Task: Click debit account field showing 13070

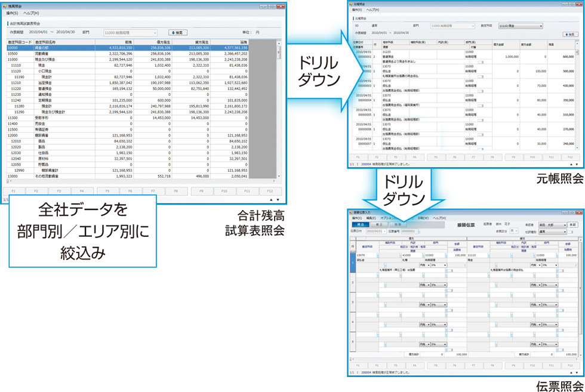Action: coord(367,255)
